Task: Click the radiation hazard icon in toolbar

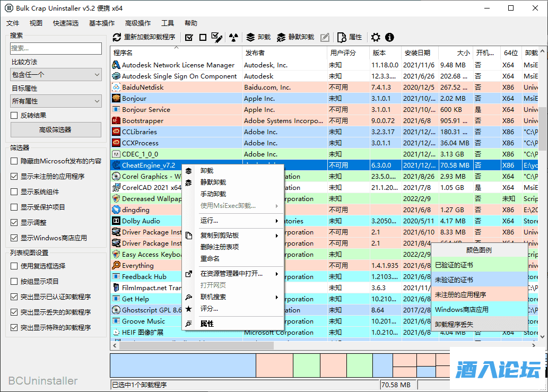Action: [x=233, y=37]
